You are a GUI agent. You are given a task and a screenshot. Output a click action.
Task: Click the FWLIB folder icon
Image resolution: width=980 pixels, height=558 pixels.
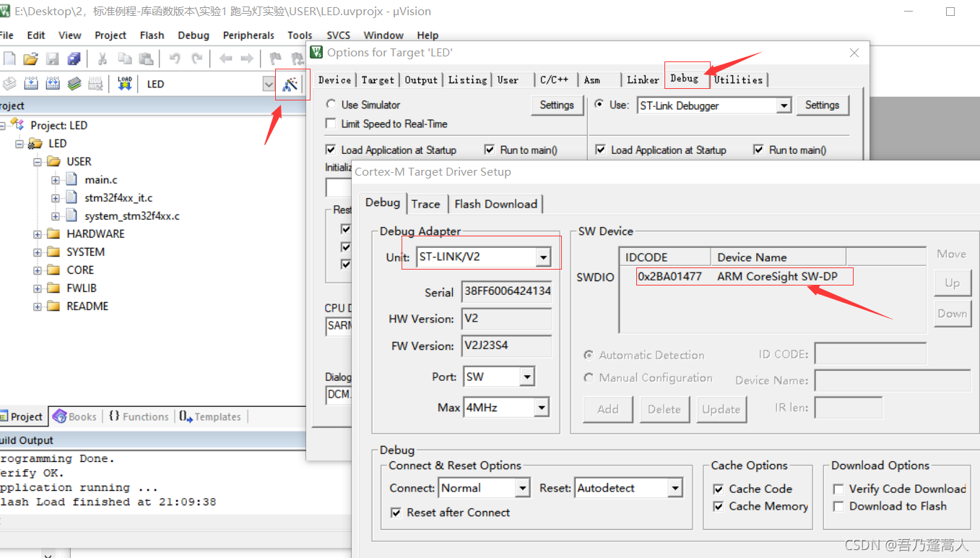click(53, 288)
